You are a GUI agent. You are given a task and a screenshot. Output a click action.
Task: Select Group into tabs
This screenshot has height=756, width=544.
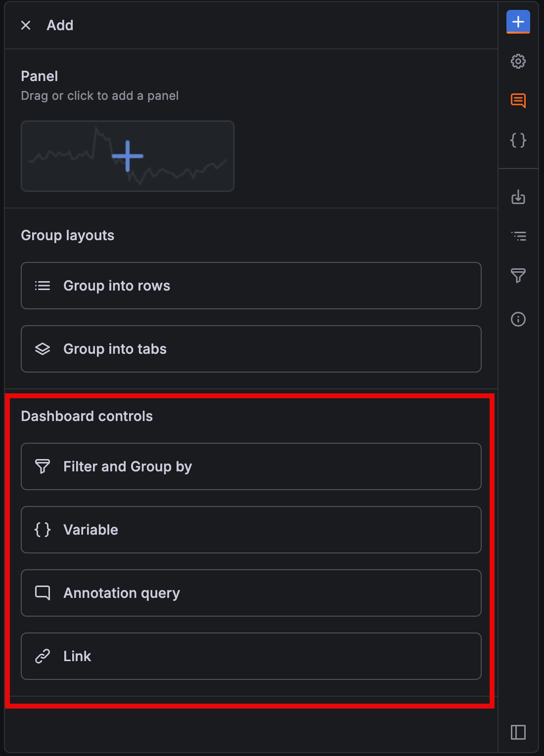(251, 349)
